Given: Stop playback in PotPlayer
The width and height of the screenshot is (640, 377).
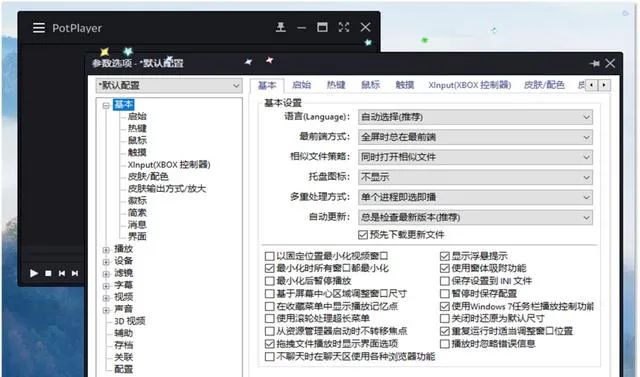Looking at the screenshot, I should pos(48,273).
